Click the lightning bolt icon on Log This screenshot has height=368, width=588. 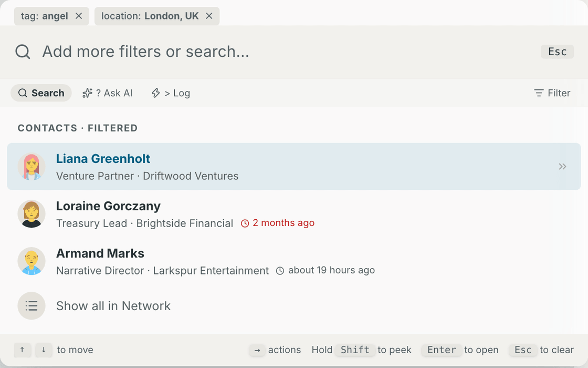pos(155,93)
